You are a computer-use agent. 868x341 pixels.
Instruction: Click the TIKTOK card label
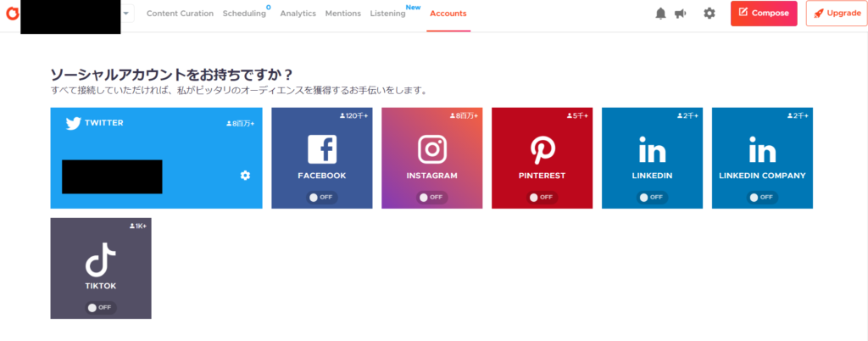click(101, 286)
